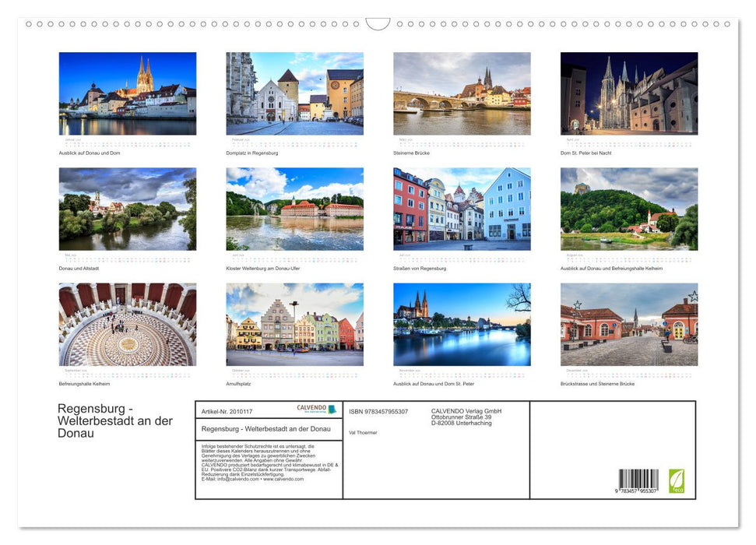
Task: Open the Kloster Weltenburg am Donau-Ufer photo
Action: [294, 209]
